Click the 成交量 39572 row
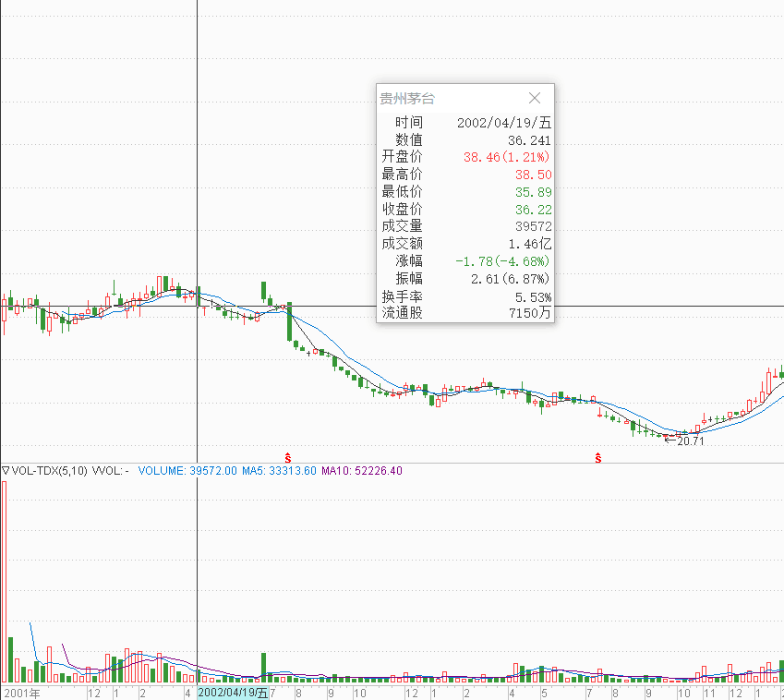Viewport: 784px width, 700px height. pos(465,226)
